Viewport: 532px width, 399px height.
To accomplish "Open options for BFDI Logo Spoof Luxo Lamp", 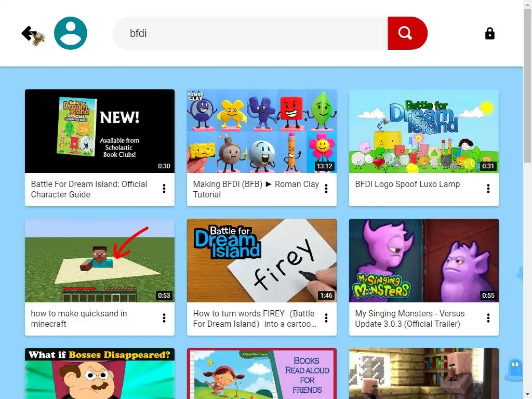I will click(x=488, y=189).
